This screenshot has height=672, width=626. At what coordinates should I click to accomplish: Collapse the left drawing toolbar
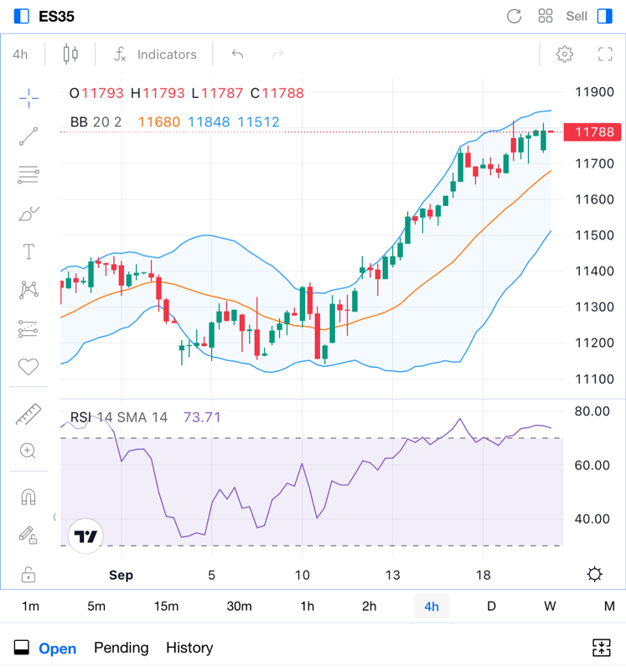pyautogui.click(x=54, y=517)
